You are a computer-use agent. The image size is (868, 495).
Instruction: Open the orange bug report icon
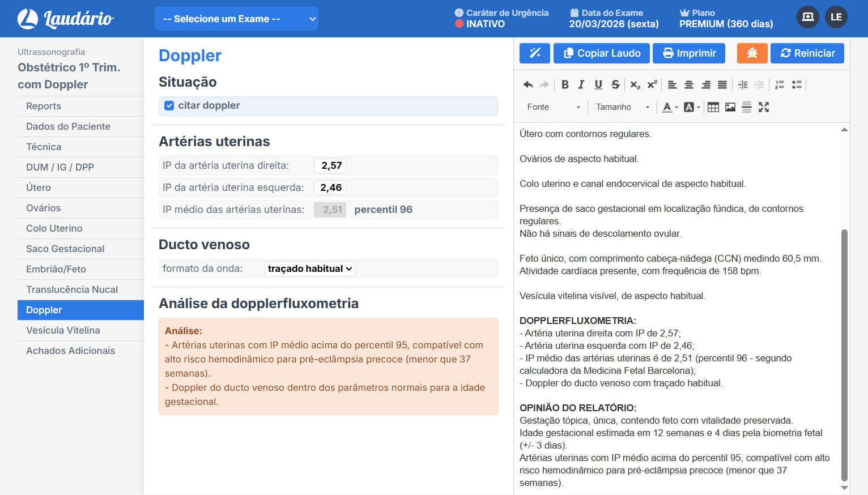tap(752, 53)
